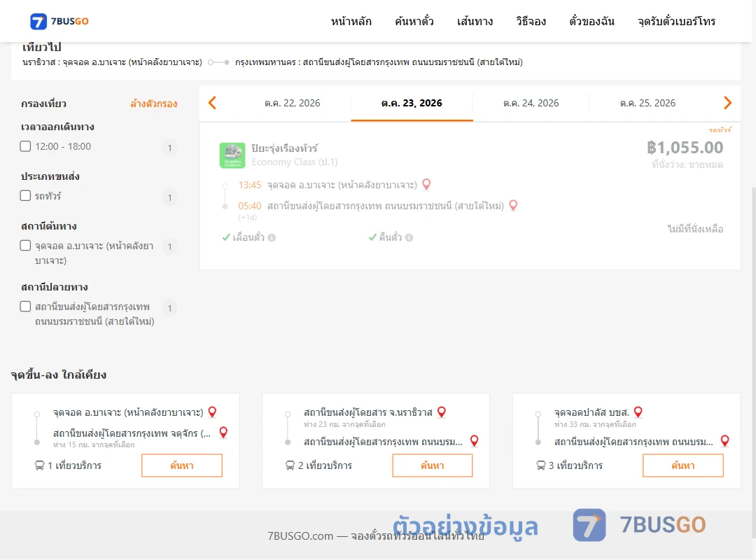Click pin beside สถานีขนส่งผู้โดยสาร จ.นราธิวาส
The image size is (756, 560).
[442, 412]
